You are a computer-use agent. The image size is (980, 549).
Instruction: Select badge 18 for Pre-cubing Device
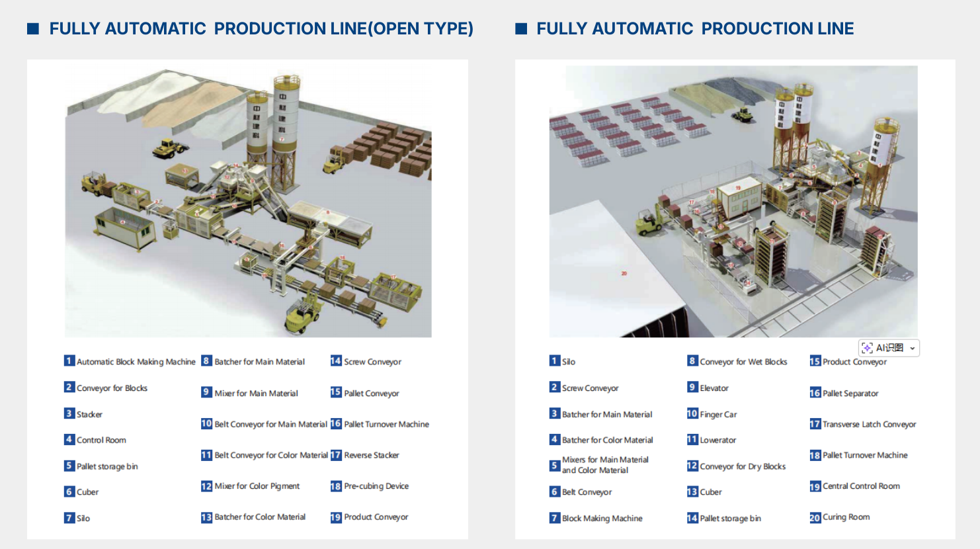pyautogui.click(x=336, y=486)
